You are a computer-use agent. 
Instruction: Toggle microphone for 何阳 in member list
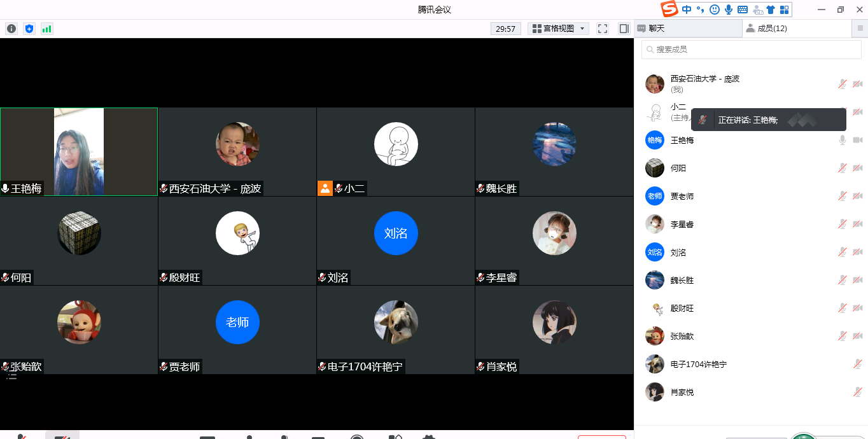pyautogui.click(x=842, y=168)
